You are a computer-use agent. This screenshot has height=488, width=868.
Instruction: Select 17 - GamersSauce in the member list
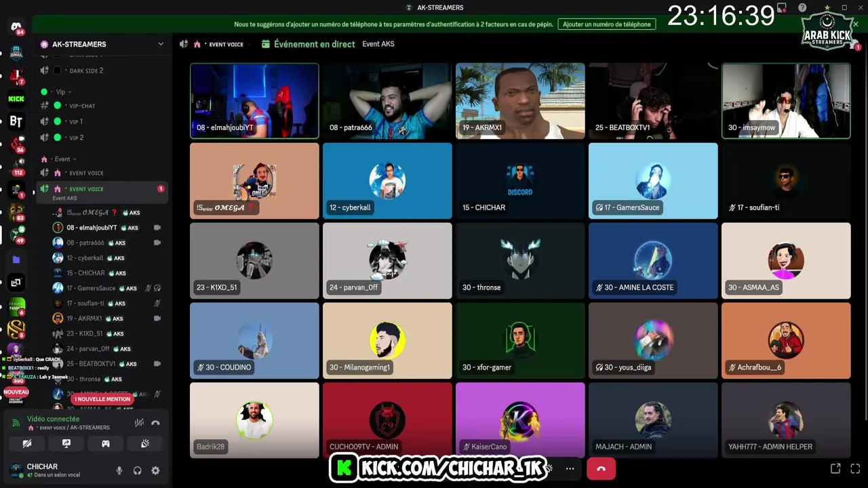[107, 288]
